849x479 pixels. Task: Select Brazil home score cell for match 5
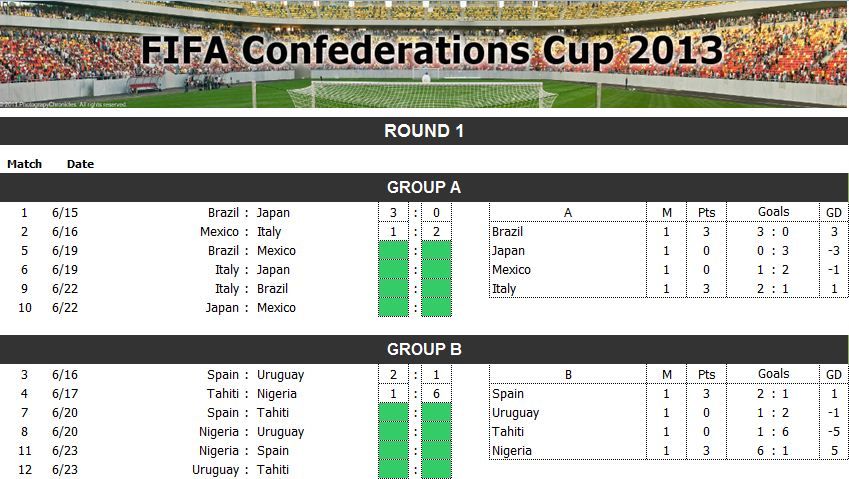pyautogui.click(x=394, y=251)
